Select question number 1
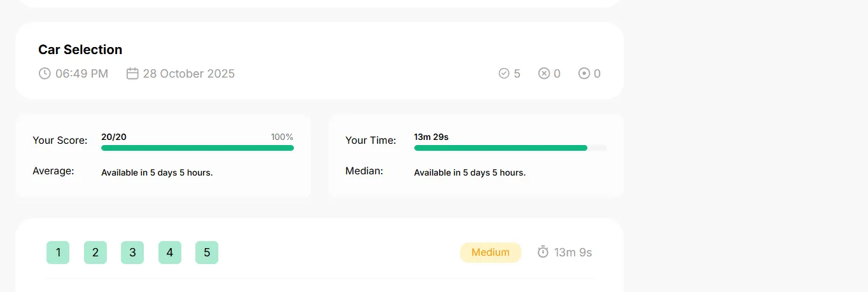 tap(58, 253)
